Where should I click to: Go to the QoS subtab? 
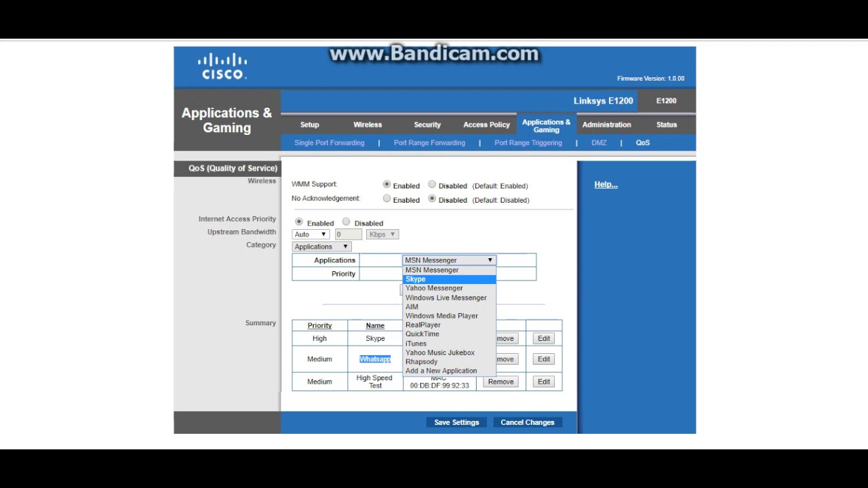(642, 143)
